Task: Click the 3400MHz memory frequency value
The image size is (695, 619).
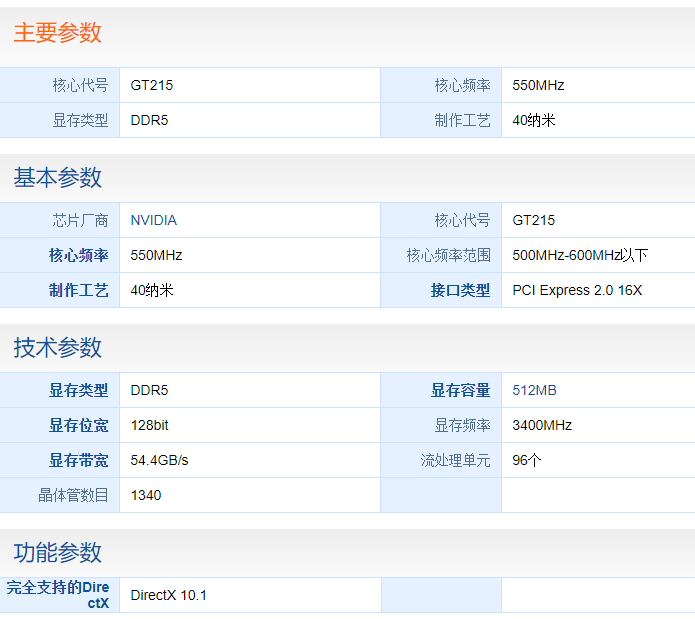Action: pyautogui.click(x=542, y=425)
